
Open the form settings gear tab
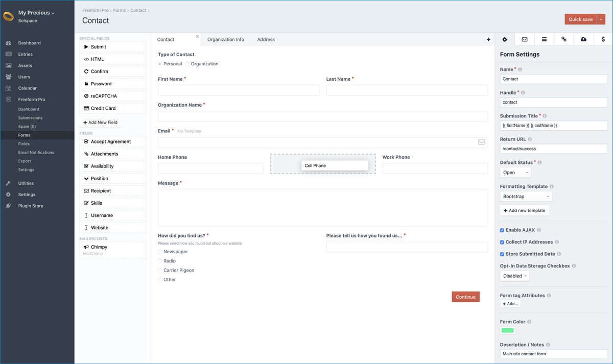pyautogui.click(x=505, y=39)
